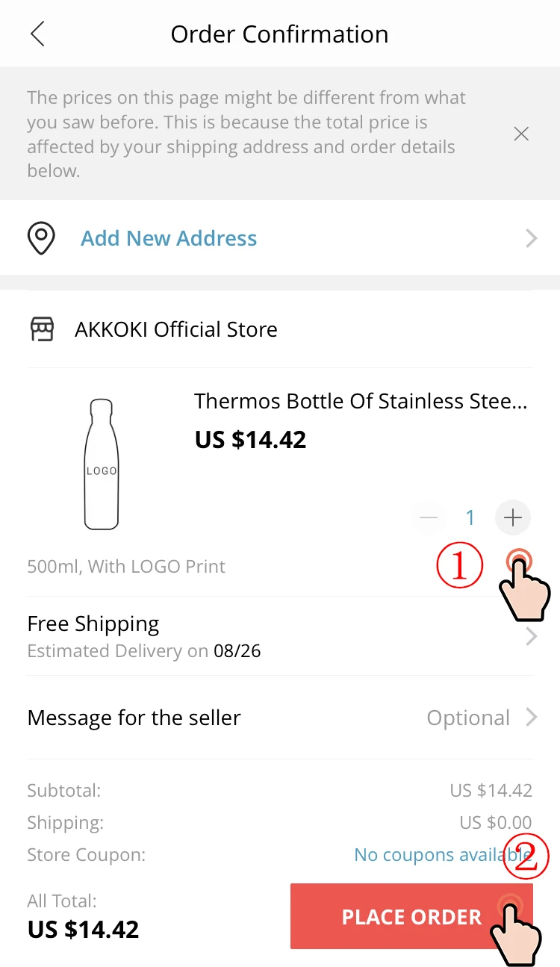Viewport: 560px width, 967px height.
Task: Open the Add New Address link
Action: click(x=169, y=238)
